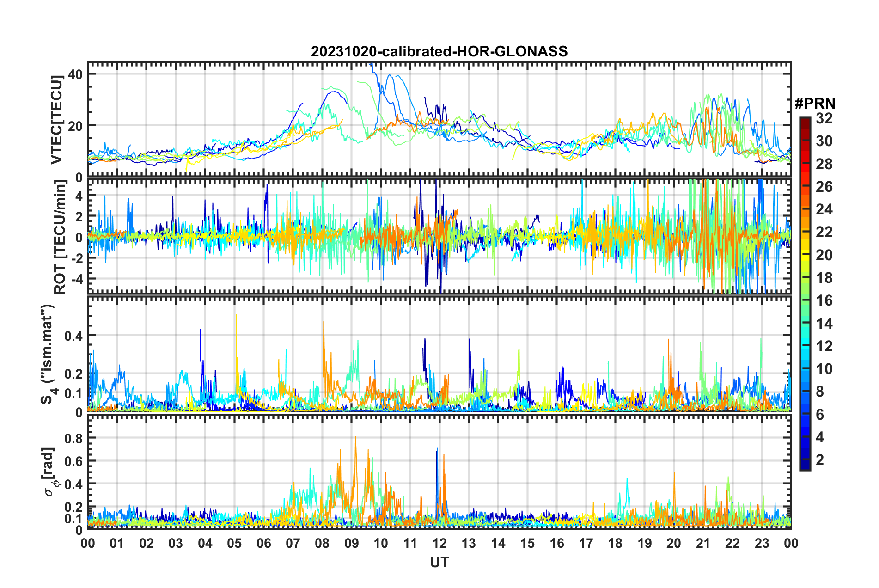Click colorbar tick label "24"

coord(824,209)
